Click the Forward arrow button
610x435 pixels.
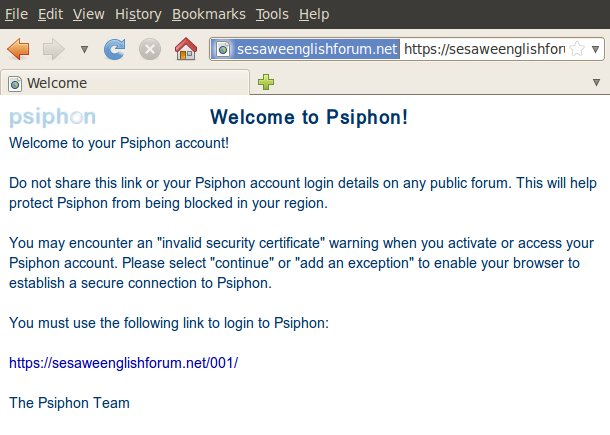point(55,49)
